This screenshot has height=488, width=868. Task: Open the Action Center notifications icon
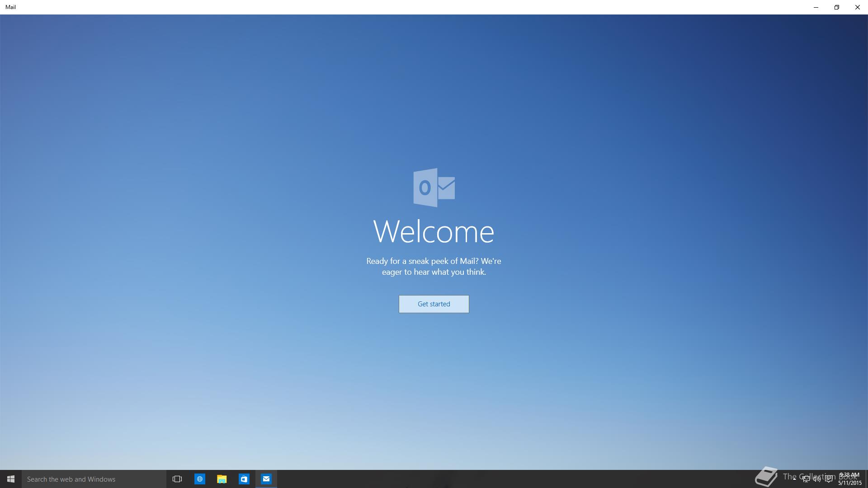(x=828, y=479)
